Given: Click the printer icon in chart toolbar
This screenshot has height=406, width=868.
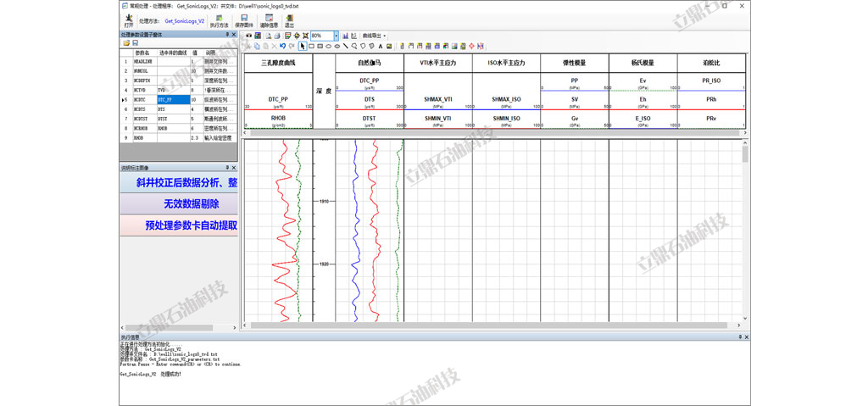Looking at the screenshot, I should (x=277, y=36).
